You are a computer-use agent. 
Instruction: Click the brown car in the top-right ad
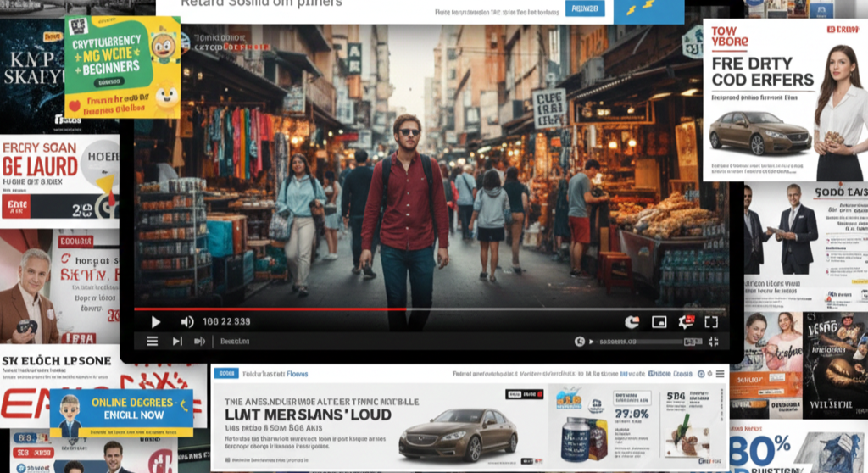[759, 133]
